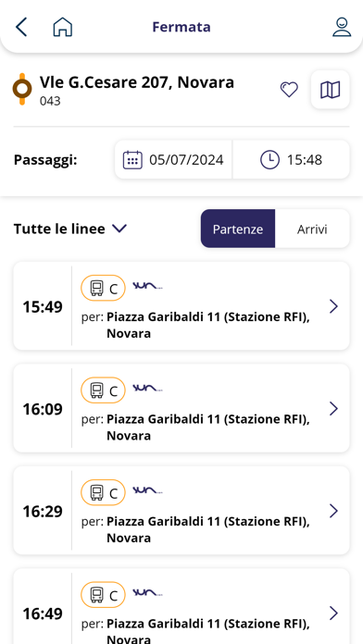Open the user profile icon
The image size is (363, 644).
342,27
